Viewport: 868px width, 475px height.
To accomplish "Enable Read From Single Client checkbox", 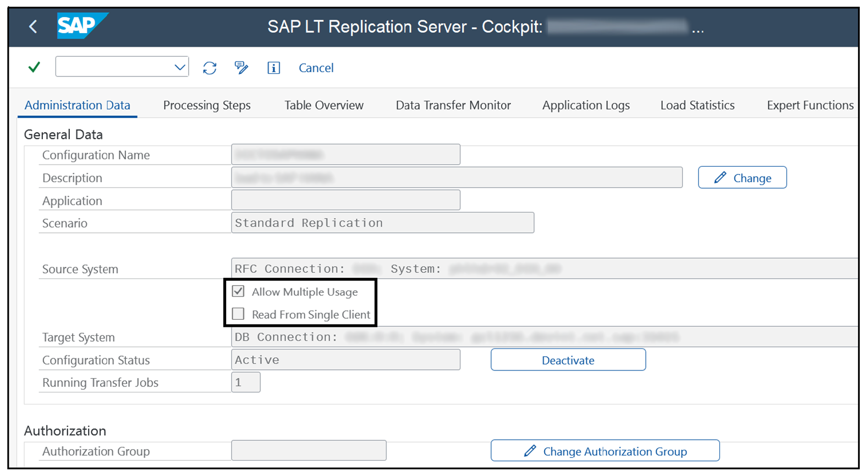I will pos(238,314).
